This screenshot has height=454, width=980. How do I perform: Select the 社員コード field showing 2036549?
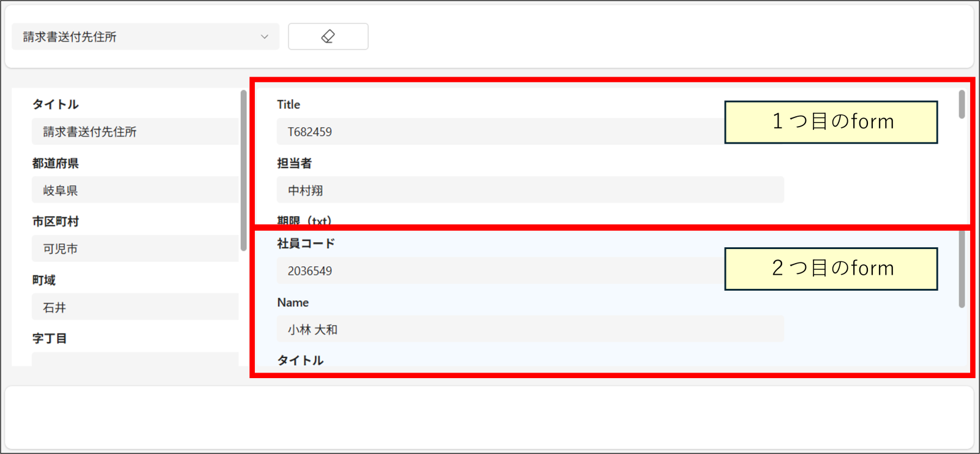(499, 270)
